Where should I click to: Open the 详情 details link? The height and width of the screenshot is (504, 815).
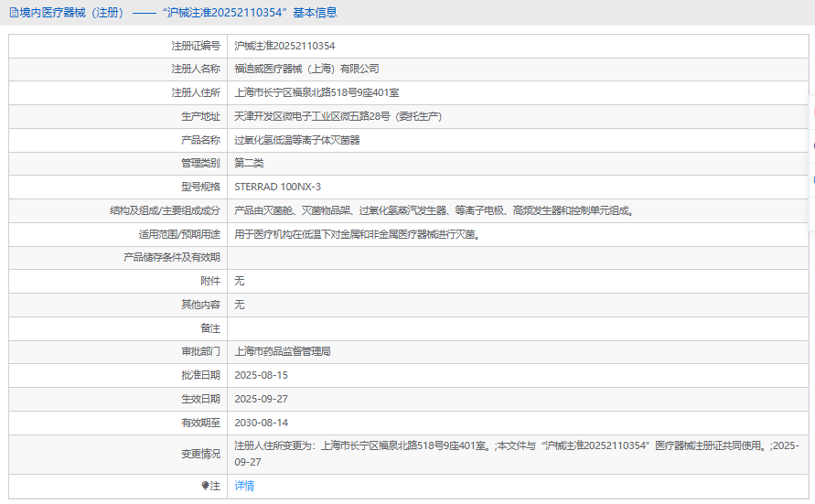click(x=244, y=486)
